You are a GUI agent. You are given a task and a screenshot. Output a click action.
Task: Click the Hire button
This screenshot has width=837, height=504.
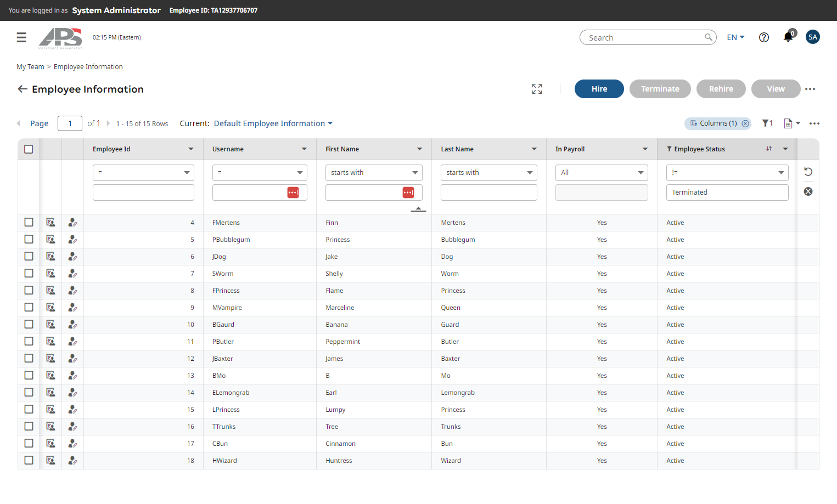599,89
